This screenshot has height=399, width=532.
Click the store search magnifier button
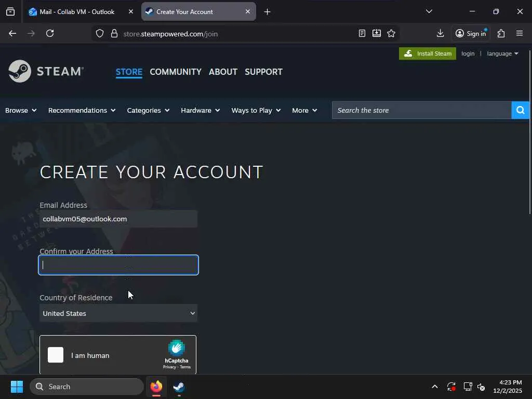[x=521, y=110]
